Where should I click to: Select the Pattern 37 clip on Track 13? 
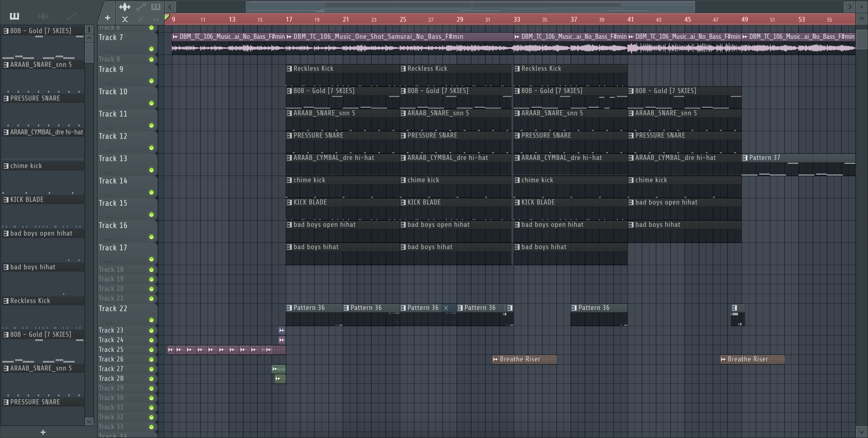click(798, 165)
